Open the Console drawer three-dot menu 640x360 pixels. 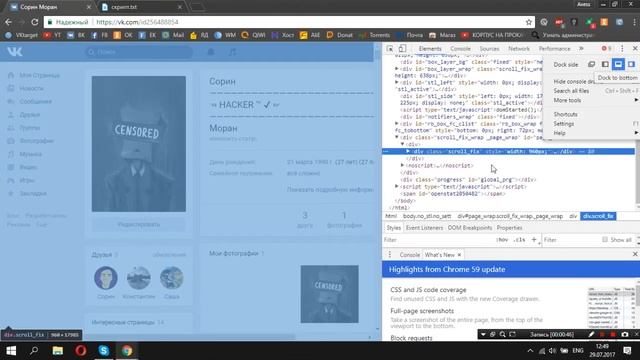pyautogui.click(x=389, y=254)
